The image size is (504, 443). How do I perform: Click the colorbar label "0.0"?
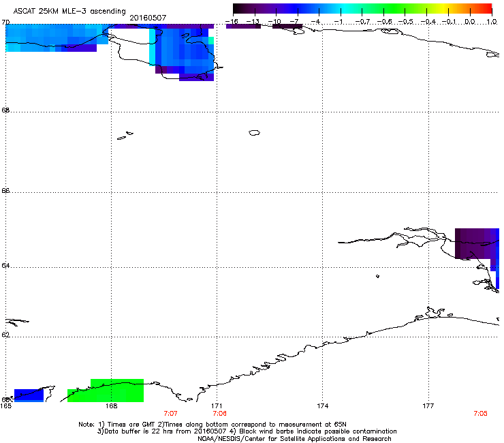(x=470, y=22)
